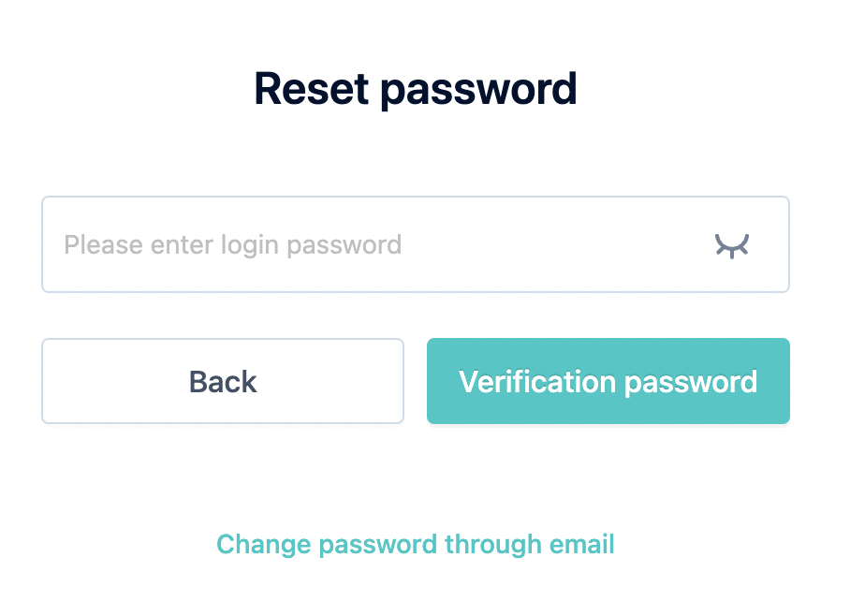The height and width of the screenshot is (616, 850).
Task: Click the Verification password button
Action: (608, 381)
